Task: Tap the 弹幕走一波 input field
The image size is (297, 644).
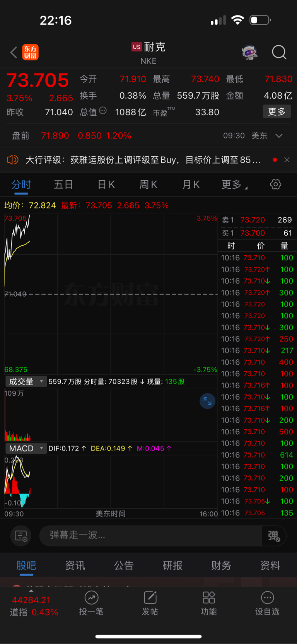Action: click(x=151, y=536)
